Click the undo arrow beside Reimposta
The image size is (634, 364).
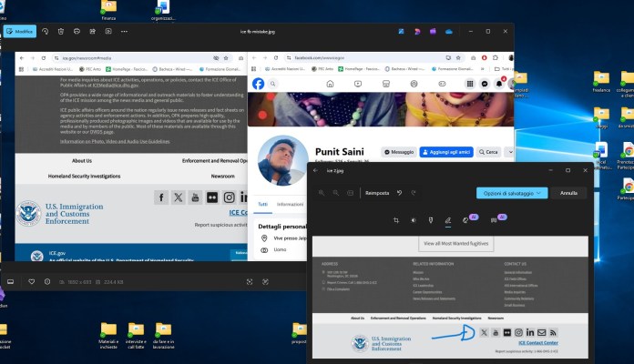pos(400,193)
